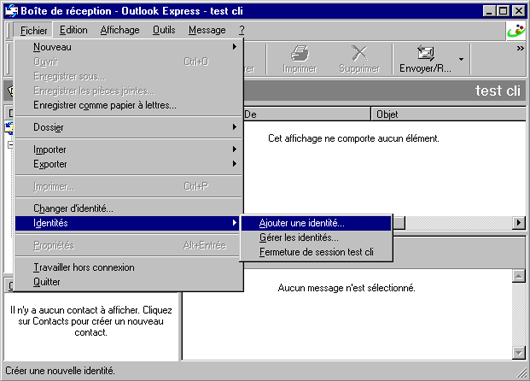Open the Outils menu
Image resolution: width=530 pixels, height=381 pixels.
pos(164,30)
